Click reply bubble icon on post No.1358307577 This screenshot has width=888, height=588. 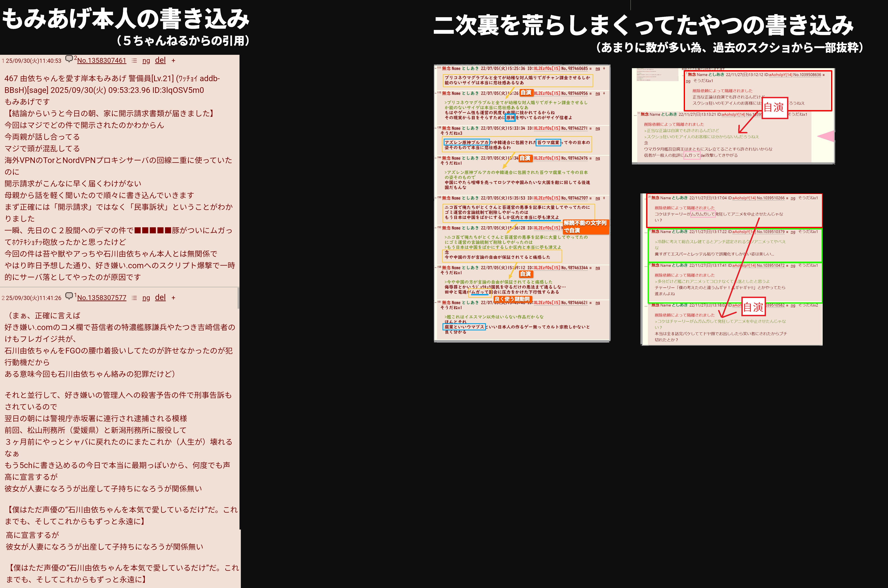point(69,296)
